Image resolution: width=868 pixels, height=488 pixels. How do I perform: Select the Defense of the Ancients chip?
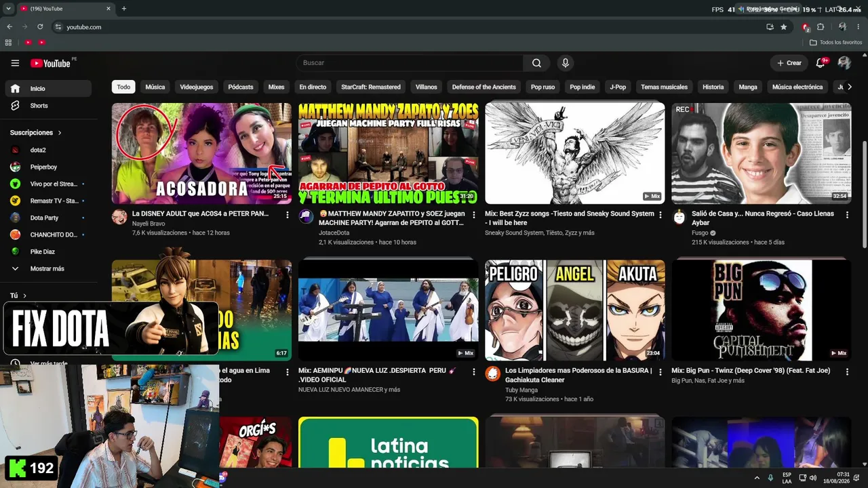tap(484, 87)
